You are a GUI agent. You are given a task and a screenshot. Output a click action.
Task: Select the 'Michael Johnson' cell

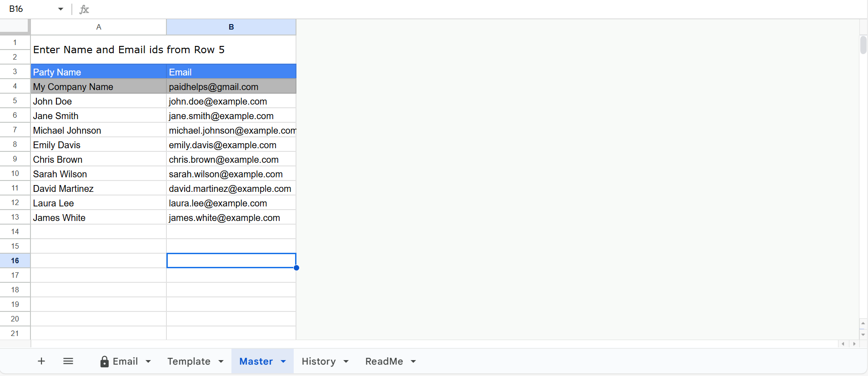pos(99,130)
